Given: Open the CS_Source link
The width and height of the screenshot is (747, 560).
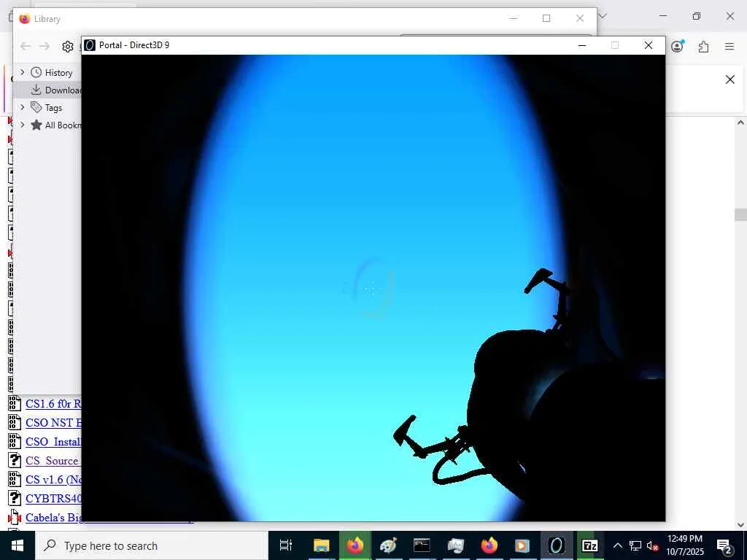Looking at the screenshot, I should (53, 461).
